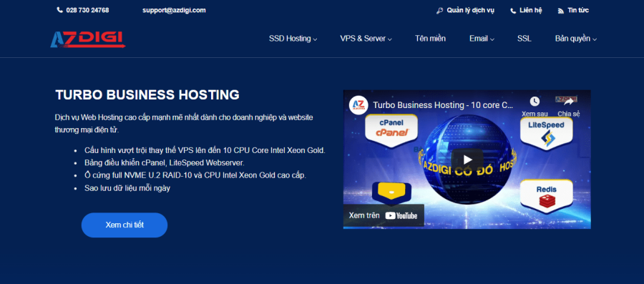Click the support@azdigi.com email address
The width and height of the screenshot is (644, 284).
pos(174,10)
